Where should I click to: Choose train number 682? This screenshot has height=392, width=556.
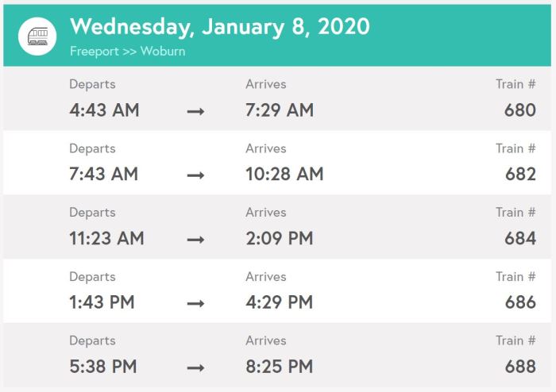pos(520,175)
